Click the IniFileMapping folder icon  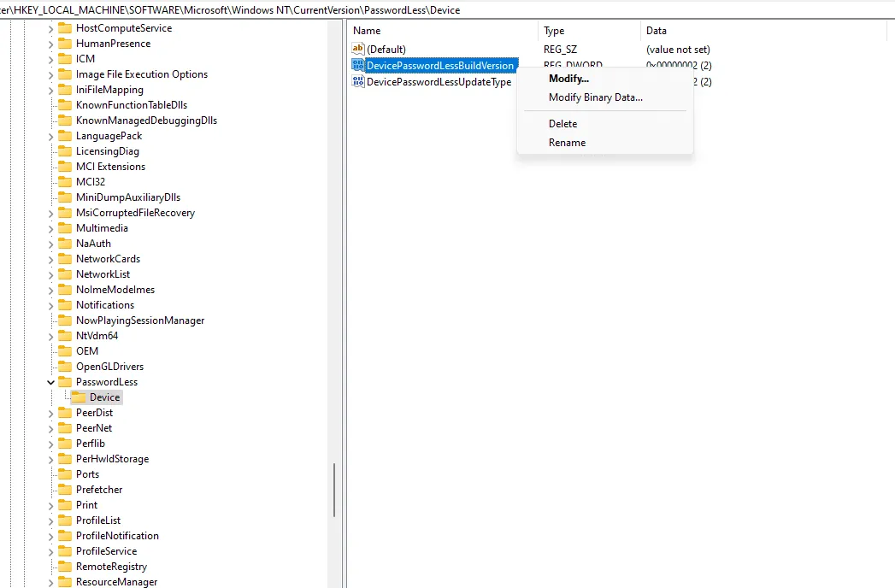(66, 90)
